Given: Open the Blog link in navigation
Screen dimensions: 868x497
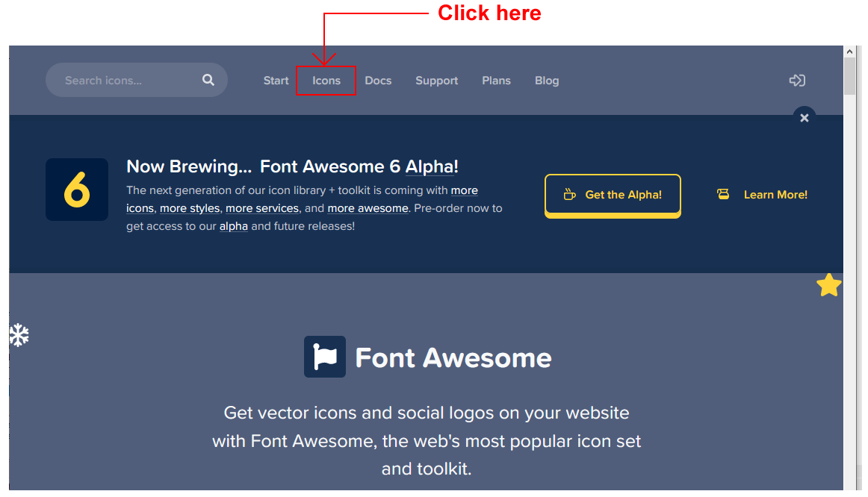Looking at the screenshot, I should [547, 81].
